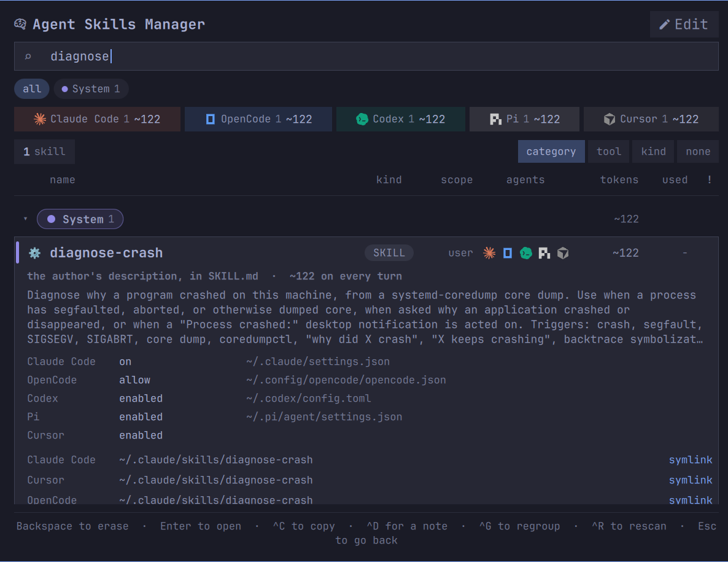The height and width of the screenshot is (562, 728).
Task: Filter by the Cursor agent card
Action: [651, 119]
